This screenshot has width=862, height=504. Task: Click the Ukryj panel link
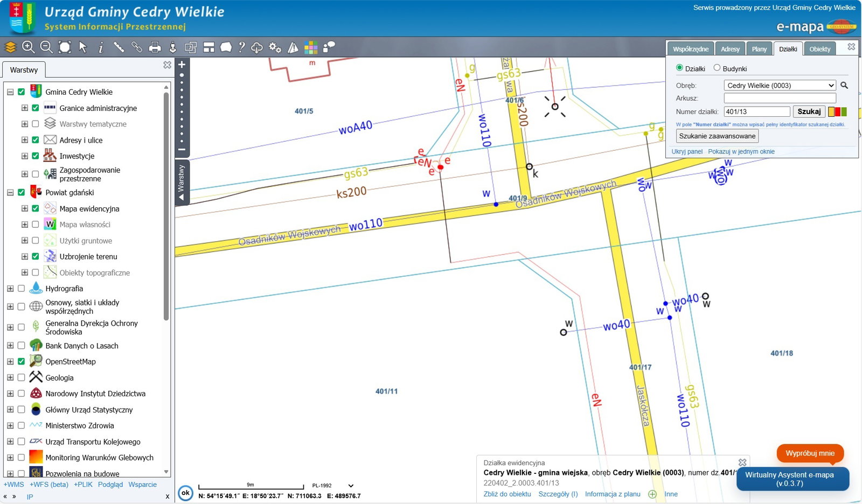[687, 151]
